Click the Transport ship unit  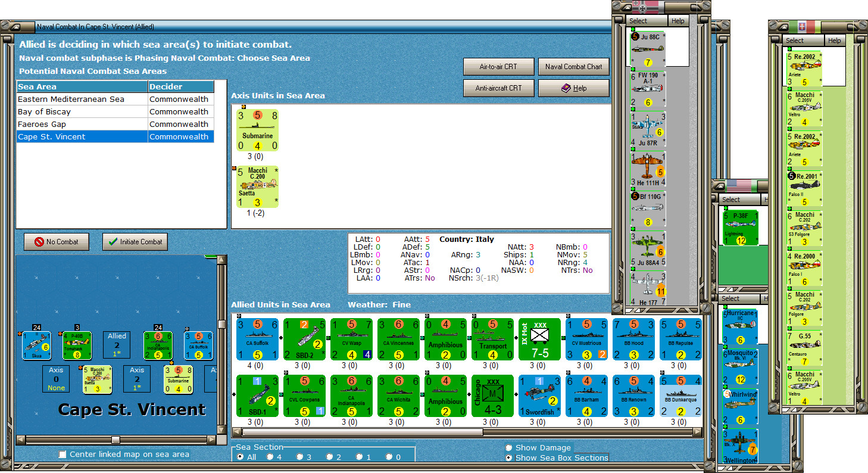click(x=492, y=338)
